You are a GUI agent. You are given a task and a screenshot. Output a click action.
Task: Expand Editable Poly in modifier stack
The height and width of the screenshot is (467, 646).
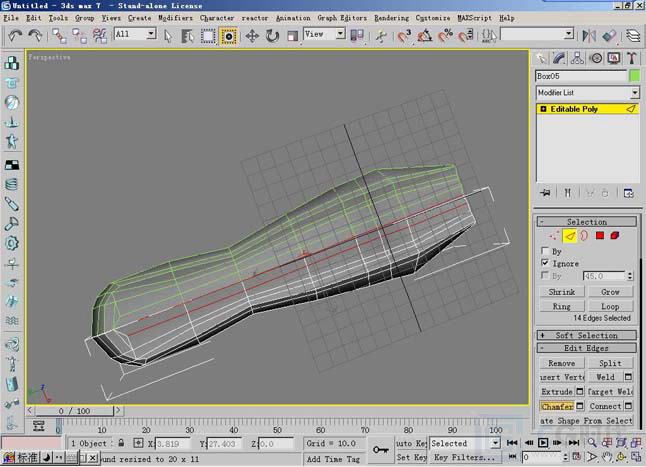point(543,109)
